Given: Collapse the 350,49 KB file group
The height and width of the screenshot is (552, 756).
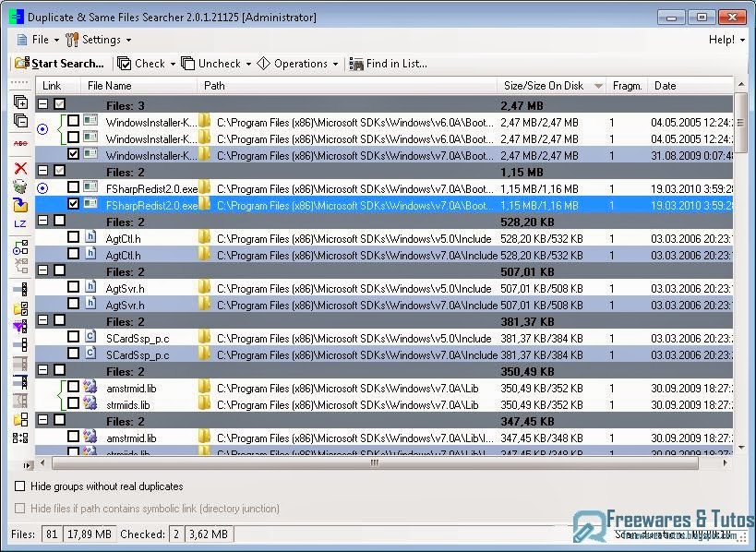Looking at the screenshot, I should tap(42, 370).
